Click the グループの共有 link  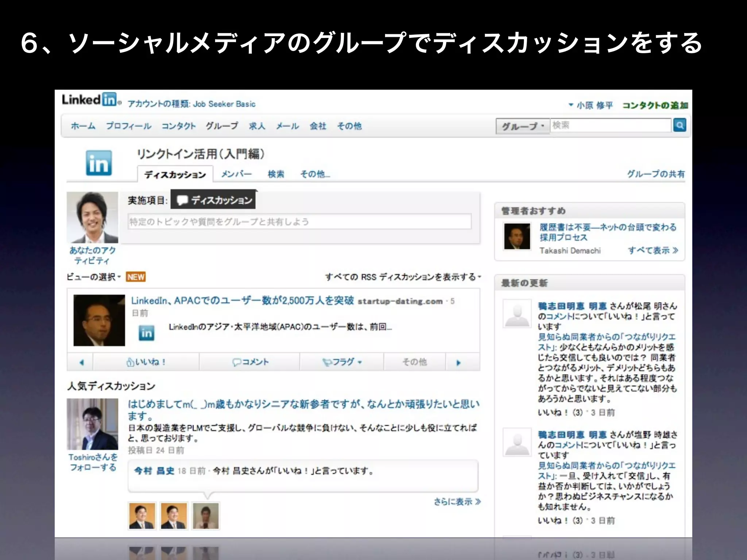point(655,174)
